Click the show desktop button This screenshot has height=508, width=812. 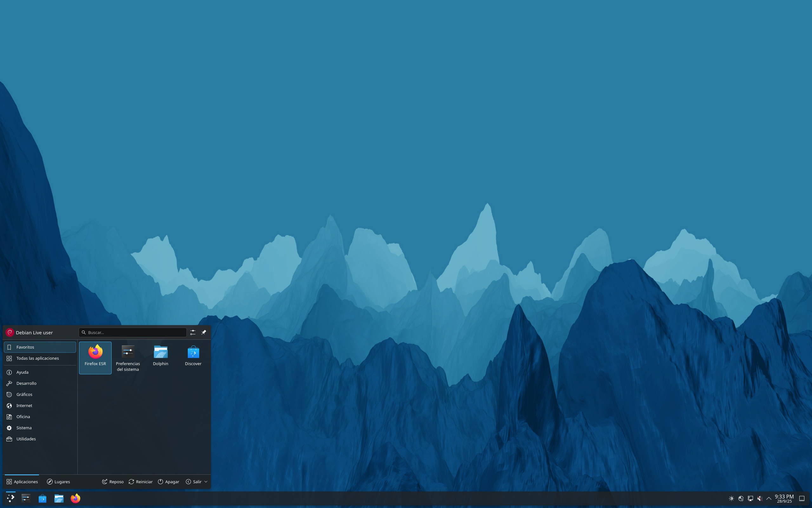(x=802, y=498)
